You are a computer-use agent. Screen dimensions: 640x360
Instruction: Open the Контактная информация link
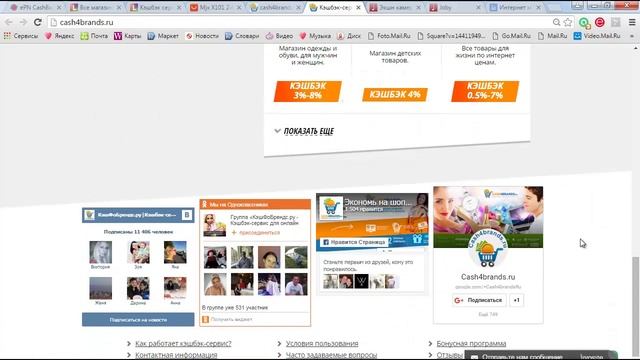[x=176, y=355]
